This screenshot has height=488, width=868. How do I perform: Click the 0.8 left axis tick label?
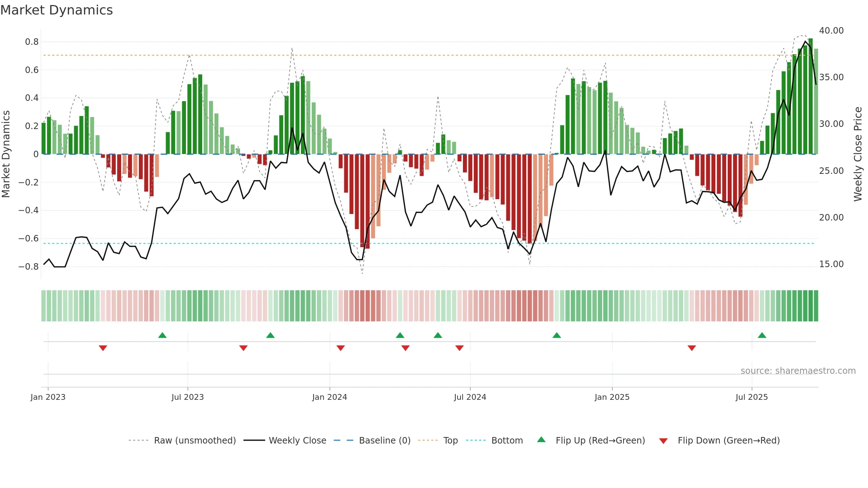click(x=32, y=42)
